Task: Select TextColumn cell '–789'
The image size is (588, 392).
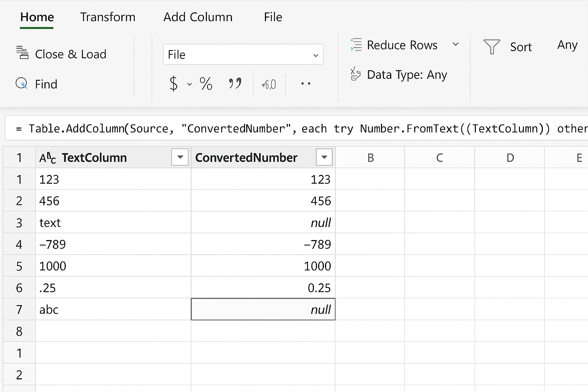Action: [x=113, y=244]
